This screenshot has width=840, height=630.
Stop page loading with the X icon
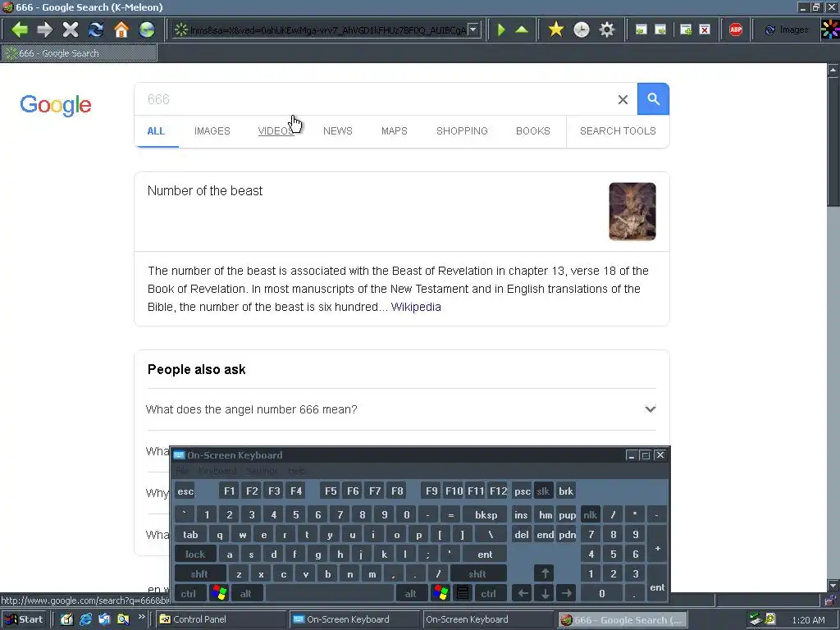click(x=71, y=30)
